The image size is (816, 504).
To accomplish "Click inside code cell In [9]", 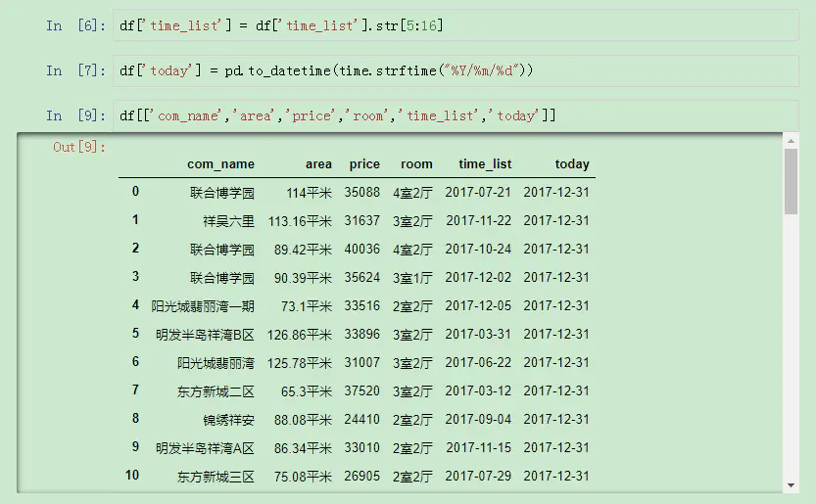I will 456,115.
